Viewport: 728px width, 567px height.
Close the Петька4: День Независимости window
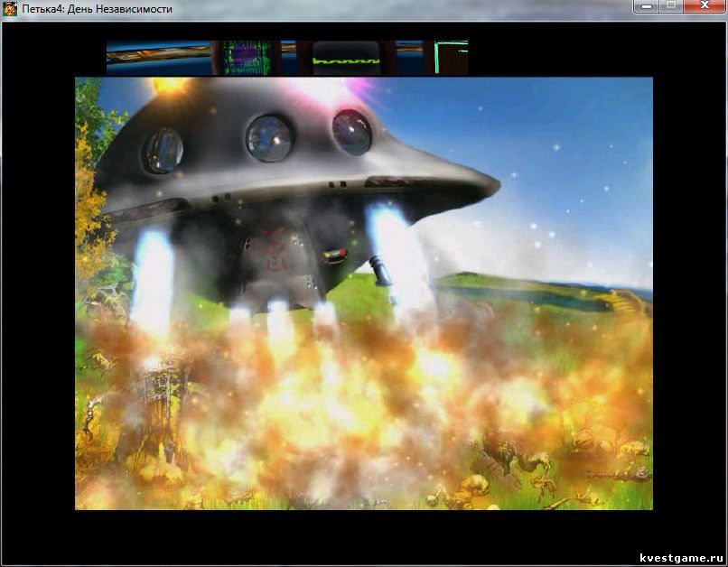(x=705, y=6)
